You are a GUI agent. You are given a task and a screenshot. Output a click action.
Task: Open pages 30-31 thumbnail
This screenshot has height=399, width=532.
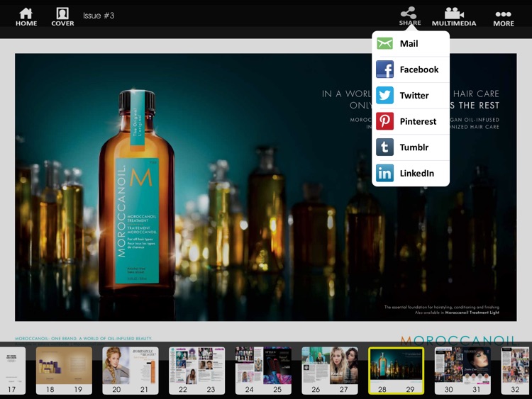pyautogui.click(x=462, y=371)
